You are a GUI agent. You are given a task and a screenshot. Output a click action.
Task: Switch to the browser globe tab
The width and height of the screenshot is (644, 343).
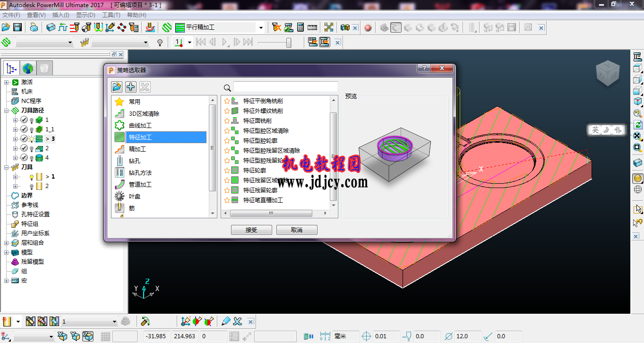[28, 69]
